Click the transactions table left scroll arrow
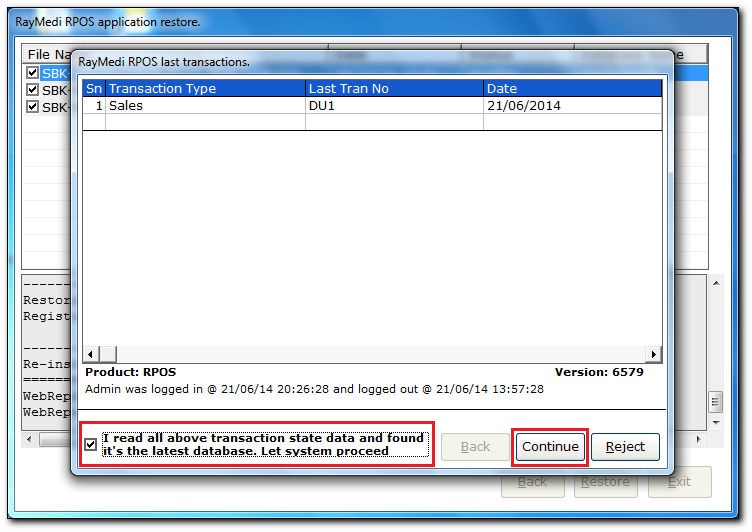 pos(91,355)
